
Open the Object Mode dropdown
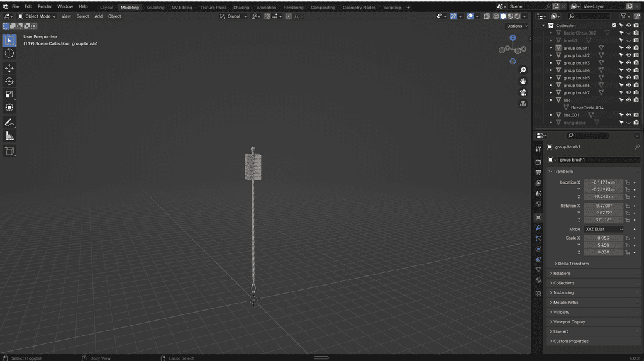(x=38, y=16)
